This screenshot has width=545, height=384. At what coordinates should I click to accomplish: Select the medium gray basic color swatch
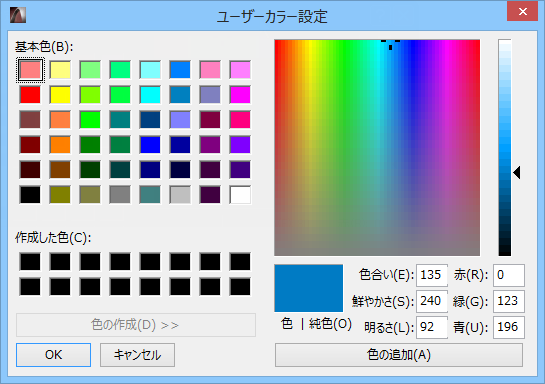click(x=120, y=195)
